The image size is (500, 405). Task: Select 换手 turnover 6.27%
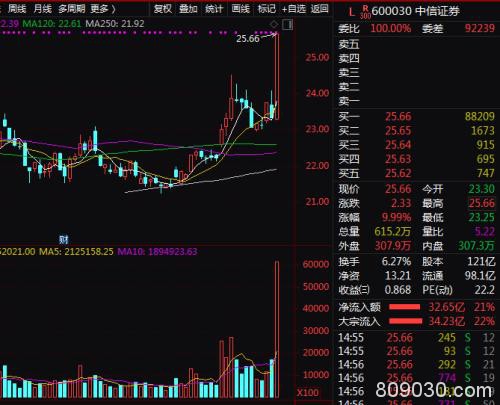(396, 262)
